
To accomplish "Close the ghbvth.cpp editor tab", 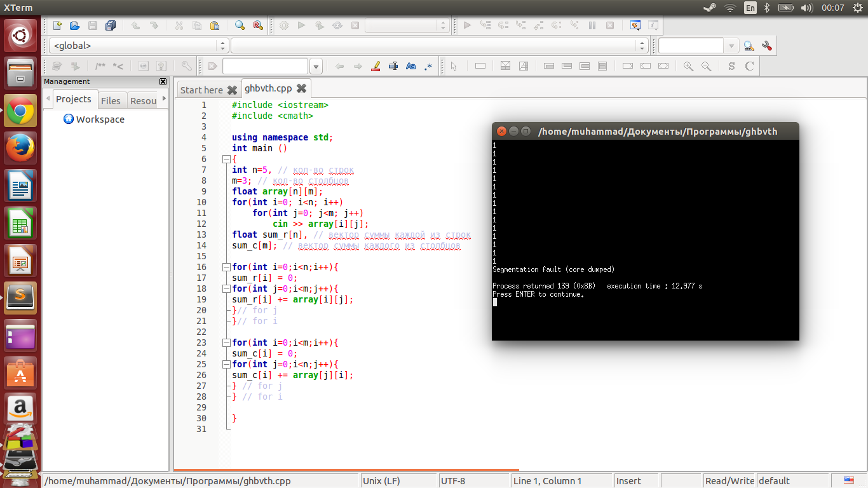I will [301, 88].
